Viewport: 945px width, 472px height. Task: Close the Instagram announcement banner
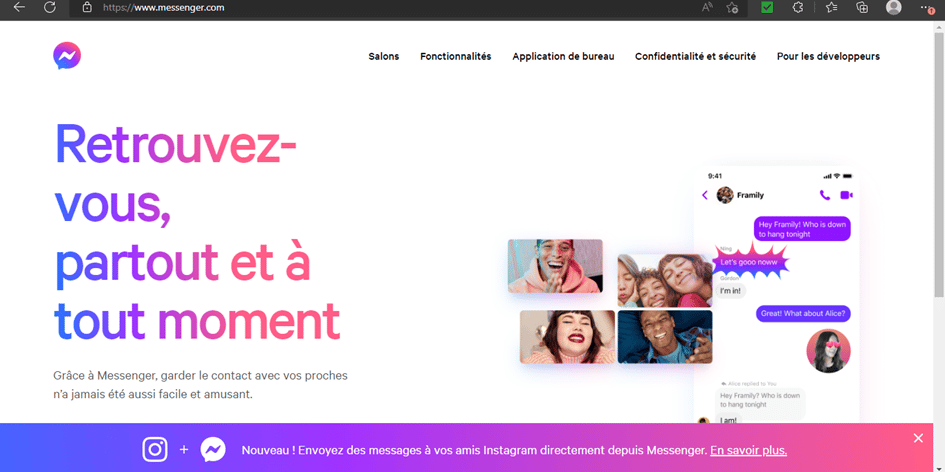pyautogui.click(x=918, y=438)
